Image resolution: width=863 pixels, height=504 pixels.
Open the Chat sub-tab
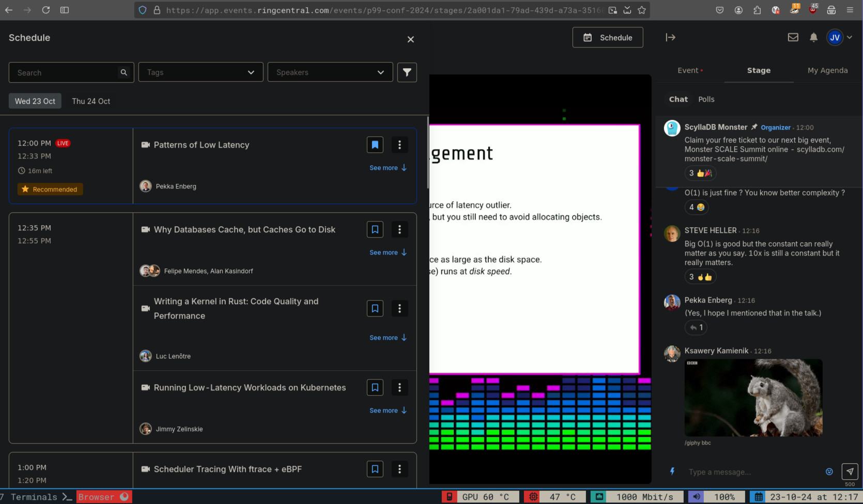click(678, 99)
